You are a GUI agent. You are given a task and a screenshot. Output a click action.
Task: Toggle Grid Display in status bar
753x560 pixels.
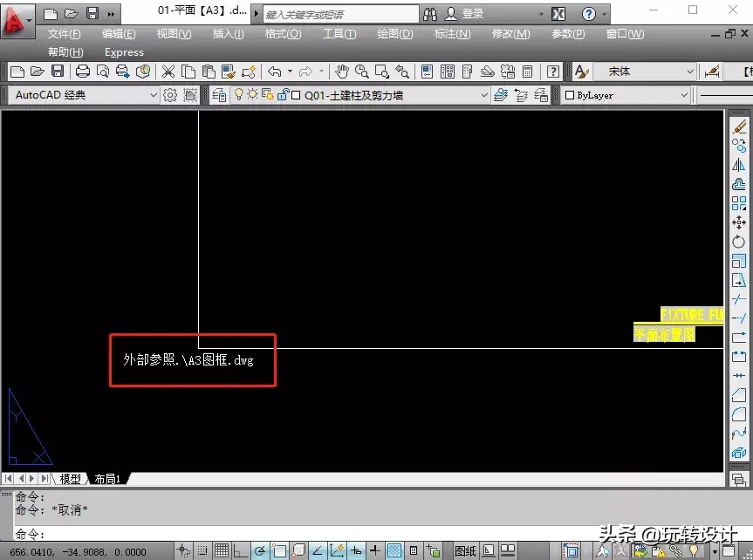click(x=222, y=551)
